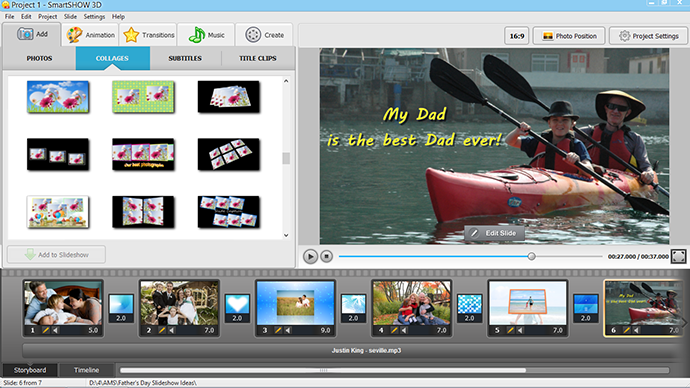The height and width of the screenshot is (388, 690).
Task: Select the three small photos black collage
Action: pyautogui.click(x=58, y=154)
